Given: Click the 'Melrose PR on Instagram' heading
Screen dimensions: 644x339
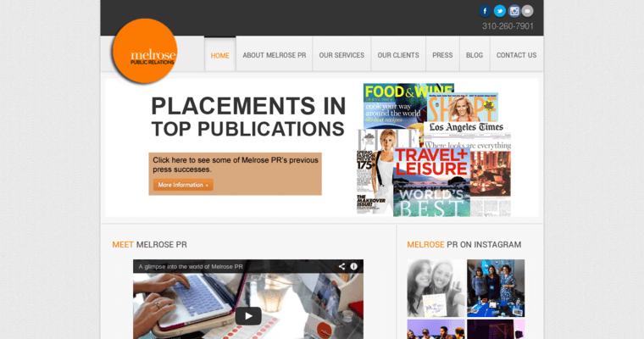Looking at the screenshot, I should (464, 244).
